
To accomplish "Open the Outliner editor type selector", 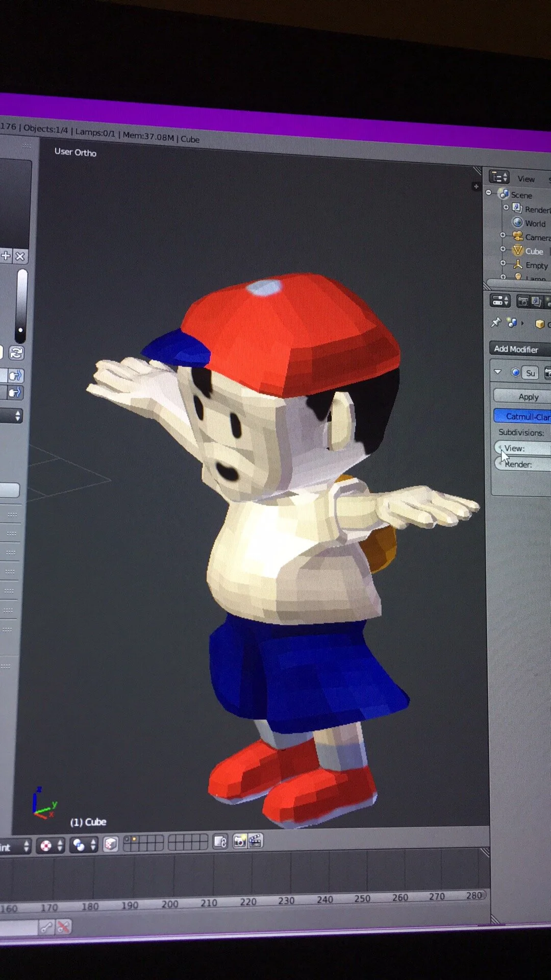I will tap(498, 177).
